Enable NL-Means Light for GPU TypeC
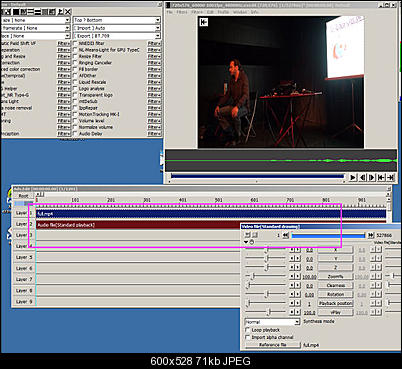 pos(75,50)
